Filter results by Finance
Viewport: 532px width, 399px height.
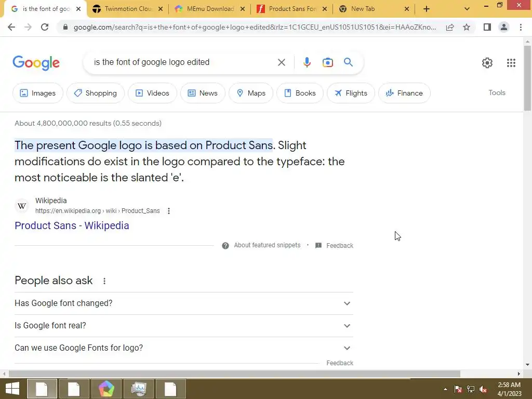pos(404,93)
